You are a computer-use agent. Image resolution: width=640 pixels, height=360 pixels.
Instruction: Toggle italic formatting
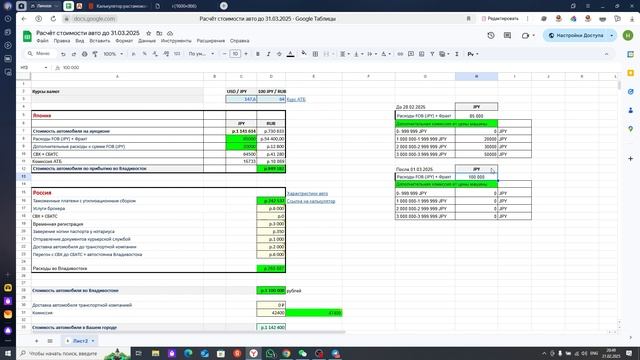pos(268,54)
